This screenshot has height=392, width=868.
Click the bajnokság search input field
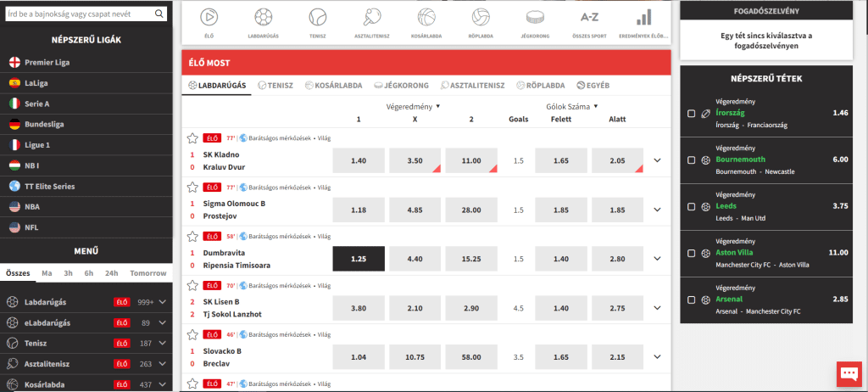(86, 14)
